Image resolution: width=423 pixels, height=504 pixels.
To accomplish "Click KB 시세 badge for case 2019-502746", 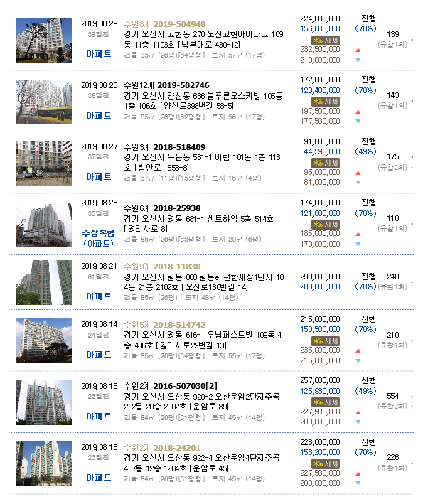I will pos(326,102).
